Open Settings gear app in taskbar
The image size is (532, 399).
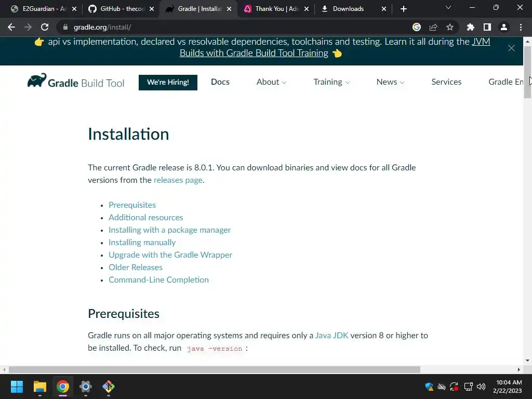coord(86,387)
